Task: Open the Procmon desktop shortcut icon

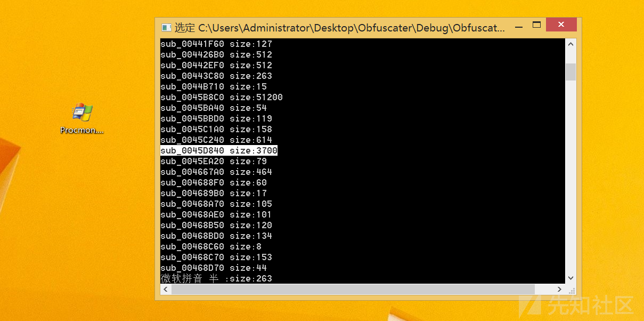Action: 82,118
